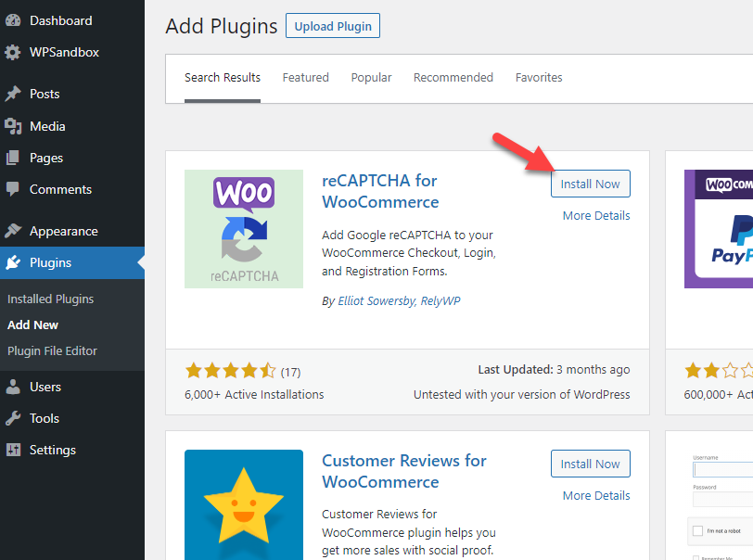
Task: Open Plugin File Editor submenu
Action: tap(52, 351)
